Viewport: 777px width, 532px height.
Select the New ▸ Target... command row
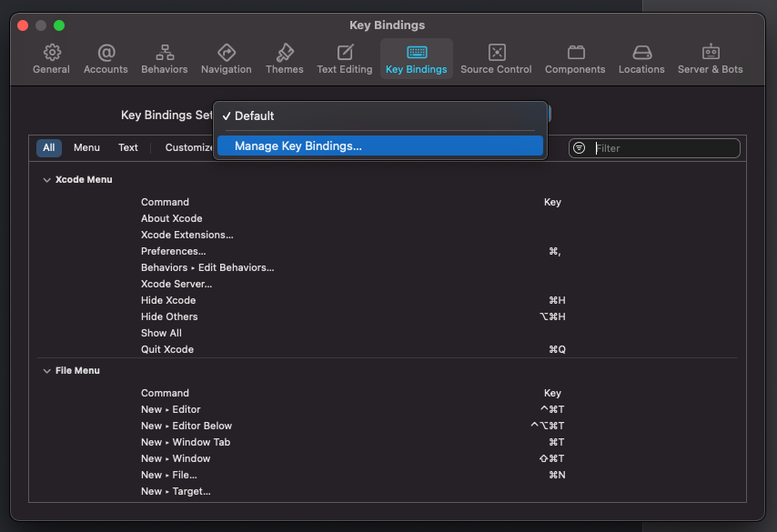click(x=387, y=491)
